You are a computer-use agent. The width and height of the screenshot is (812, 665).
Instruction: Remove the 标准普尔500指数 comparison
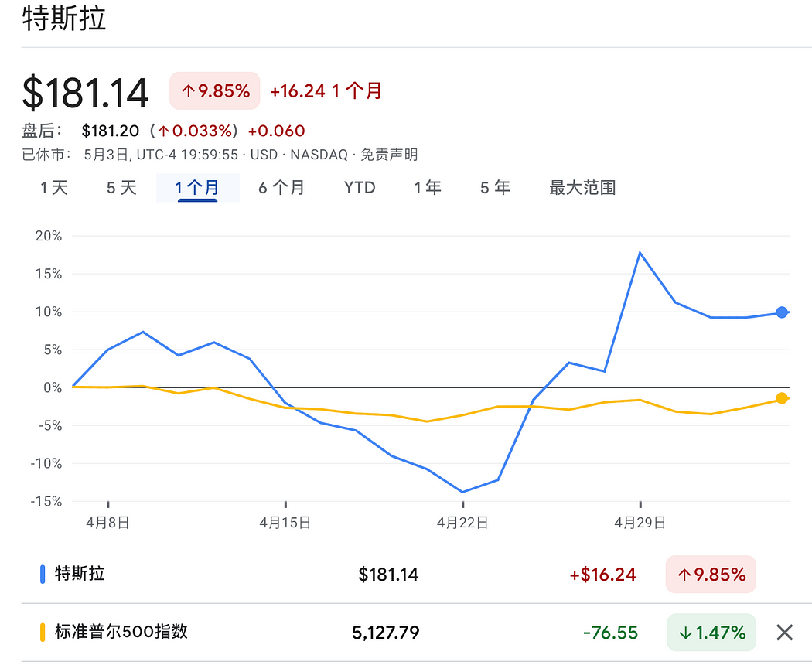[784, 633]
